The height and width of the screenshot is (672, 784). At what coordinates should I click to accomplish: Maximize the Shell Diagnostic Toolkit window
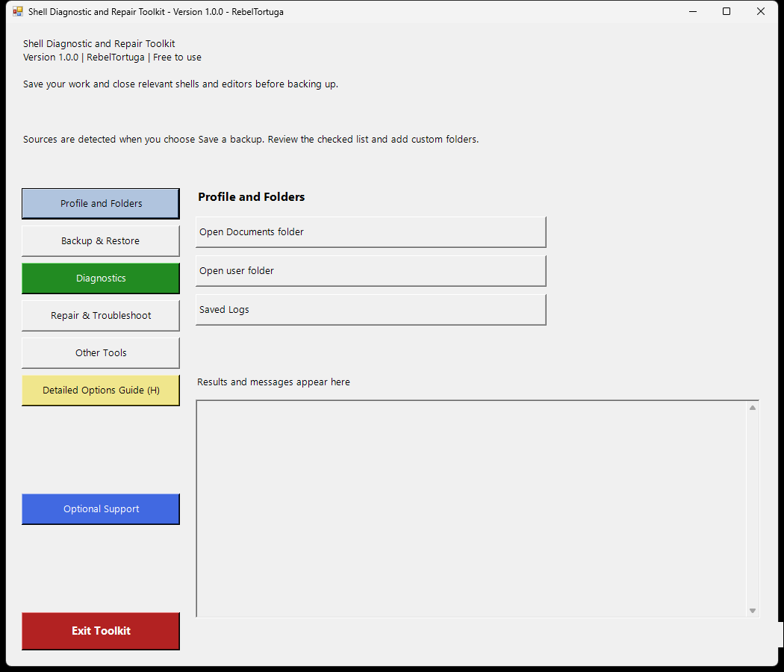coord(727,11)
